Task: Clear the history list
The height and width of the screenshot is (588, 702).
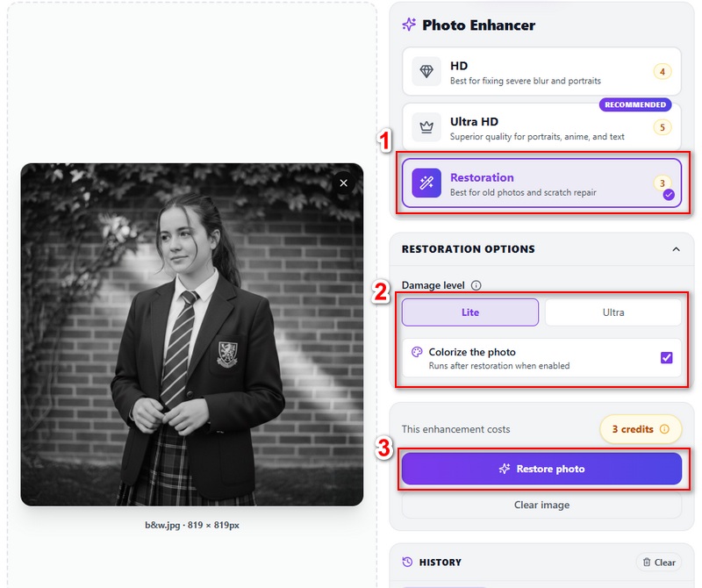Action: 659,563
